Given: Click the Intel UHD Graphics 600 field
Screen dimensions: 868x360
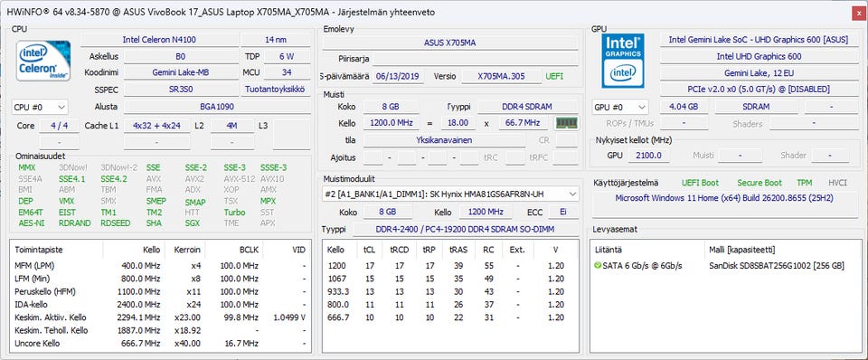Looking at the screenshot, I should point(759,56).
